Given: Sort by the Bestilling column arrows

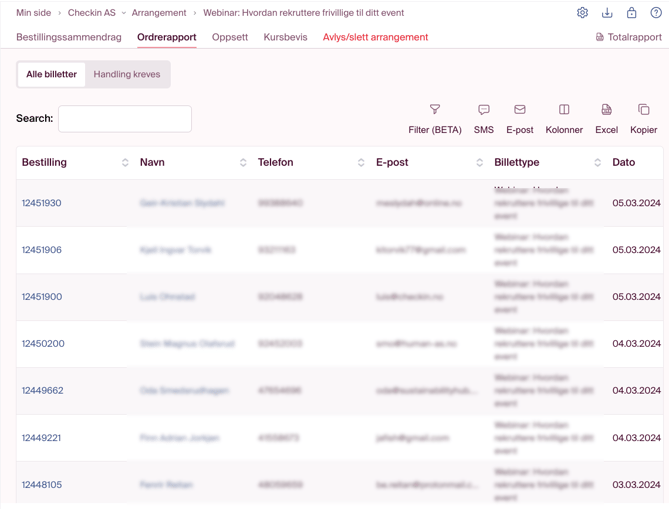Looking at the screenshot, I should click(x=125, y=163).
